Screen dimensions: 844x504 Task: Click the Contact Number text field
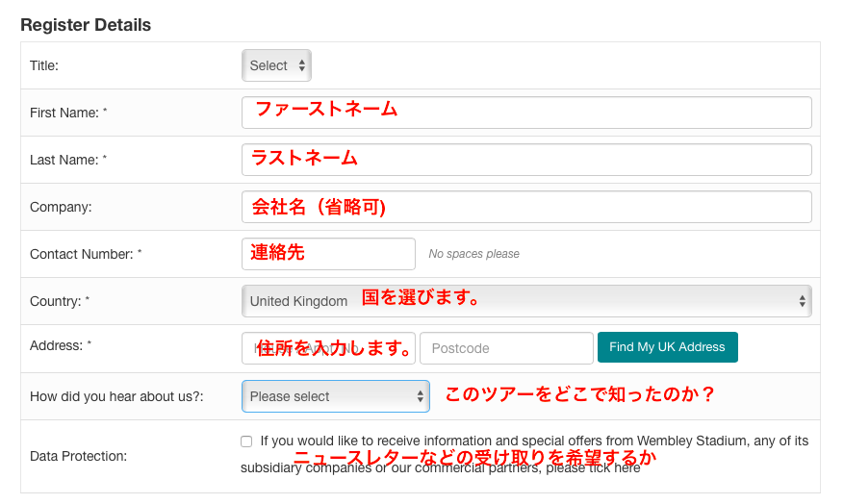(328, 254)
